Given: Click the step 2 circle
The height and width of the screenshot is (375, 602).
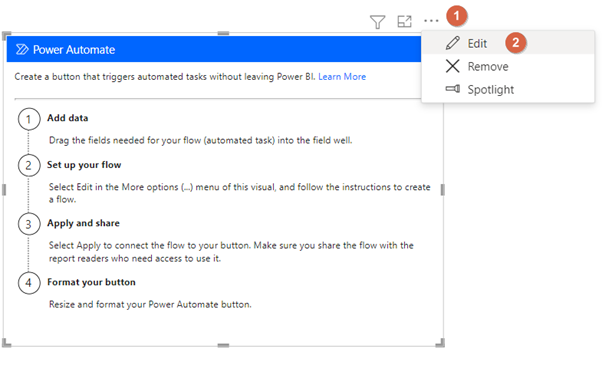Looking at the screenshot, I should click(x=29, y=165).
